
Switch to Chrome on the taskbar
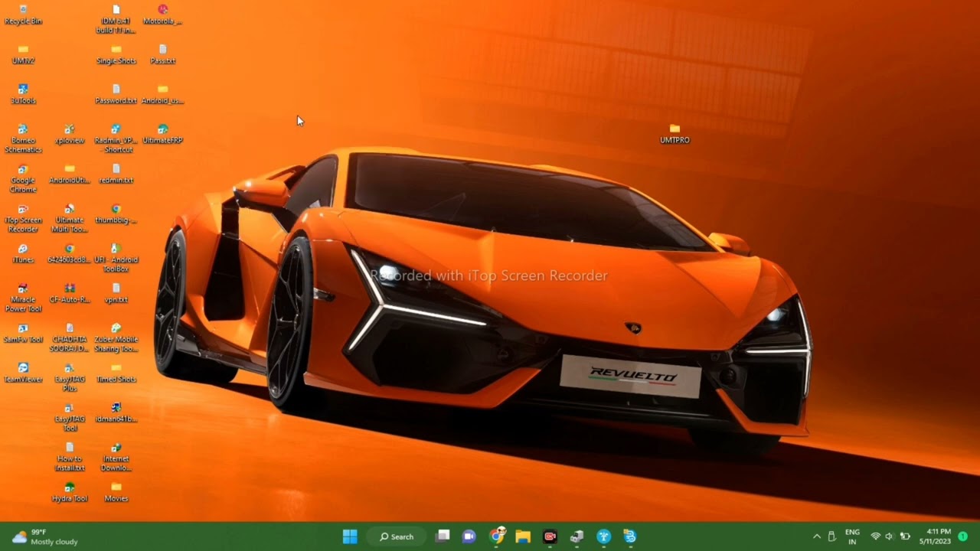coord(497,536)
